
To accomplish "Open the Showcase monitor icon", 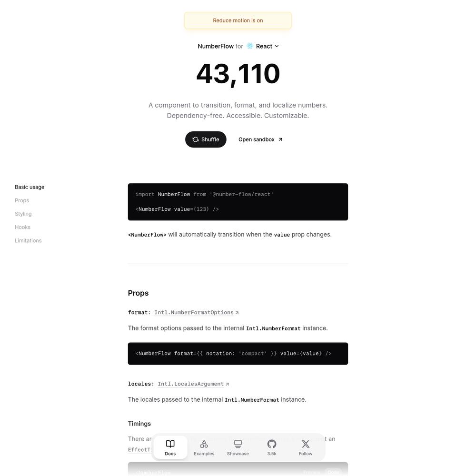I will point(238,444).
